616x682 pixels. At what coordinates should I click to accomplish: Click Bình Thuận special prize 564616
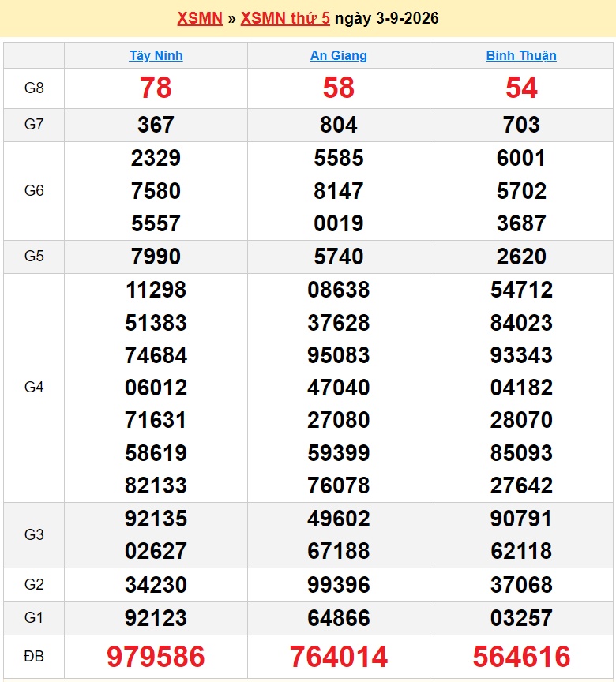pos(521,656)
